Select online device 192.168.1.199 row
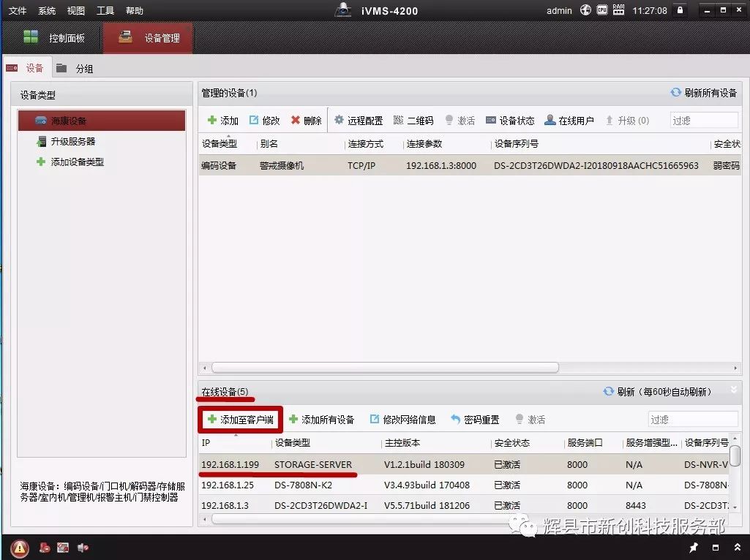Viewport: 750px width, 560px height. point(464,464)
